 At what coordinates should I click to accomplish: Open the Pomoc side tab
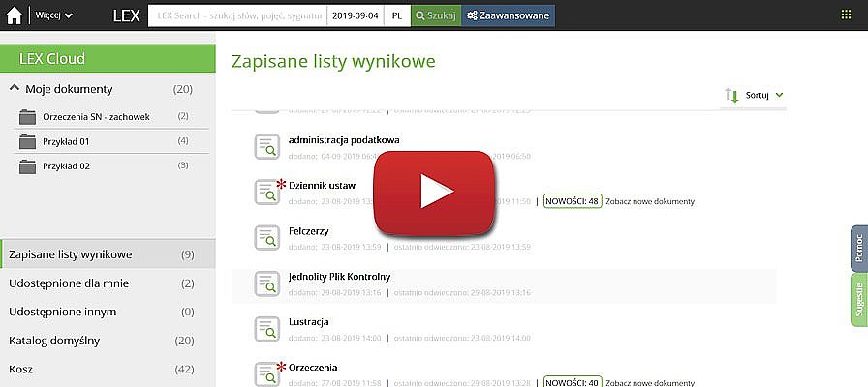coord(858,249)
